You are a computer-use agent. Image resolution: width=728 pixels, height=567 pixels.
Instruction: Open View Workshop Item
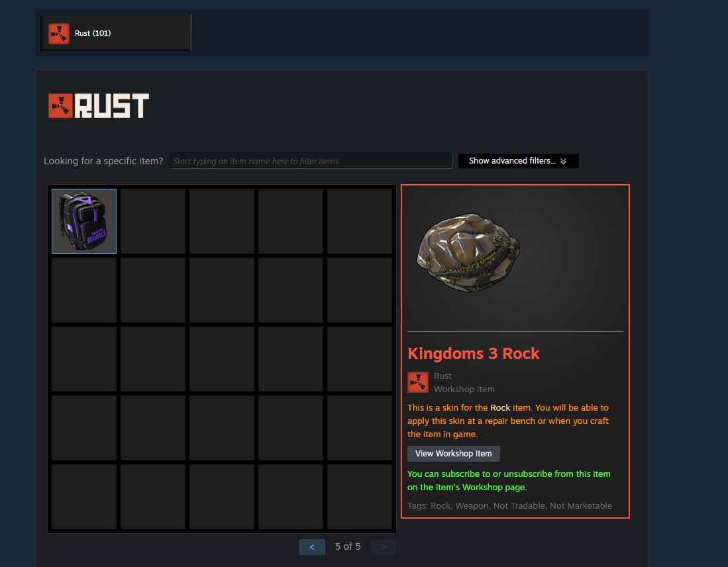(454, 454)
